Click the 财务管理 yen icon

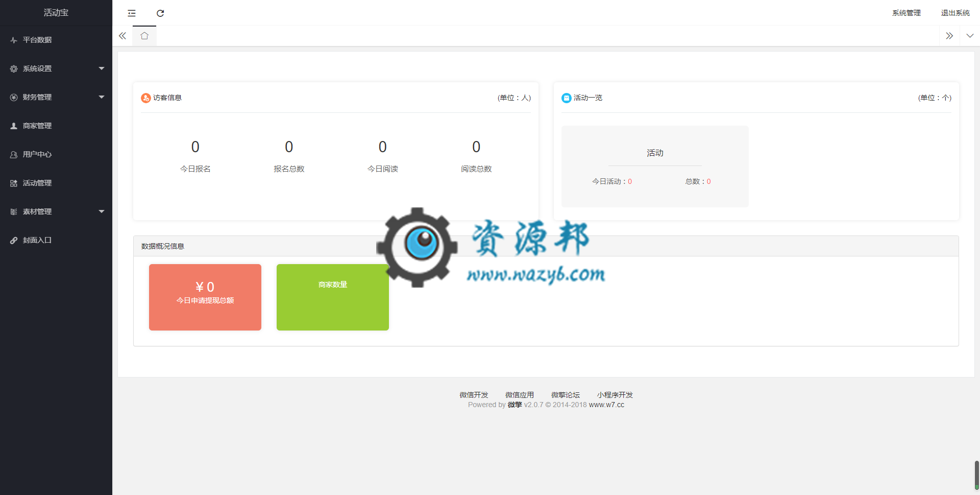pyautogui.click(x=14, y=97)
